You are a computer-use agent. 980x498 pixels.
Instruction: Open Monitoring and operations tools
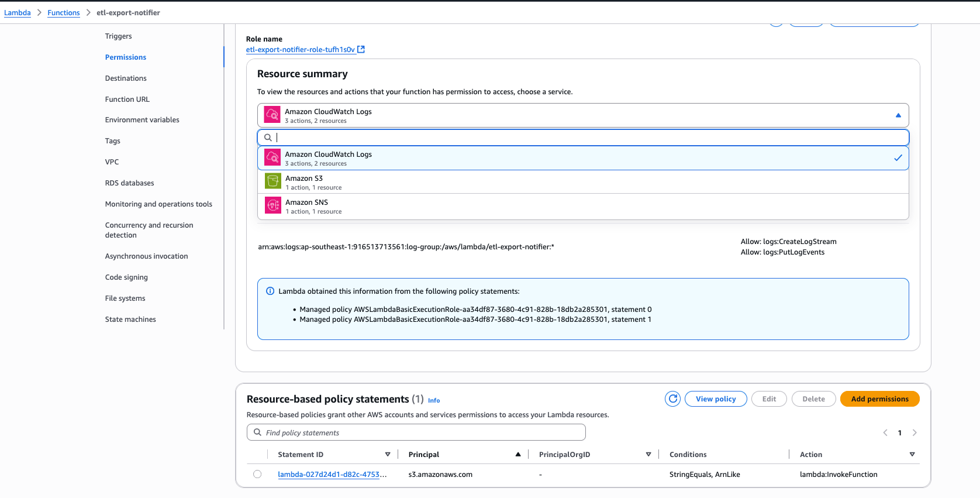point(158,204)
